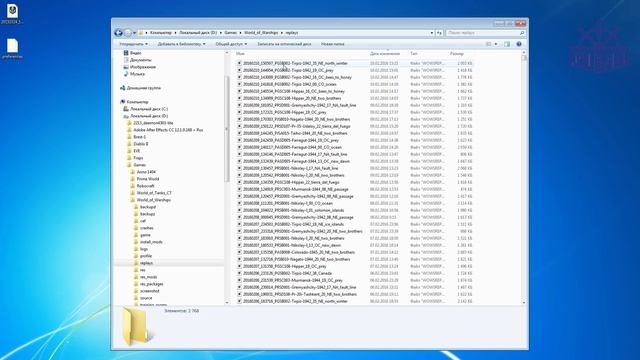Open the screenshot folder in the tree
Screen dimensions: 640x360
point(147,291)
